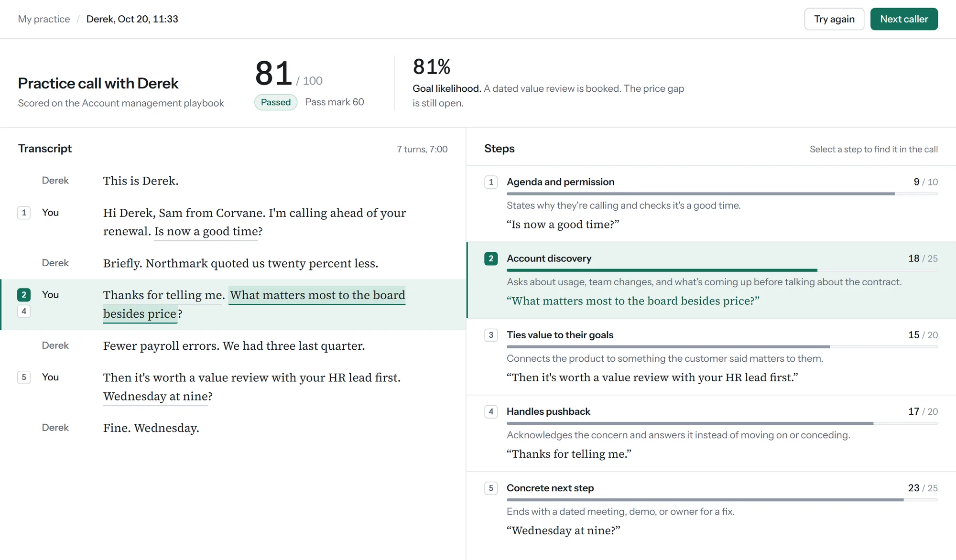Screen dimensions: 956x560
Task: Click the 'Pass mark 60' label
Action: click(335, 102)
